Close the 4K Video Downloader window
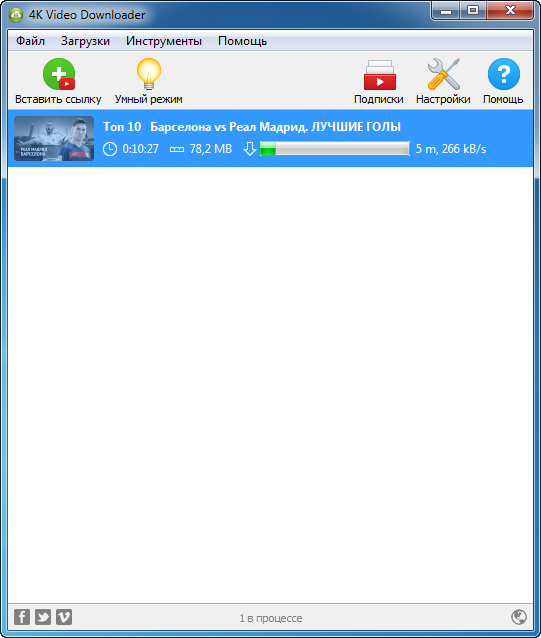Image resolution: width=541 pixels, height=638 pixels. click(x=510, y=11)
